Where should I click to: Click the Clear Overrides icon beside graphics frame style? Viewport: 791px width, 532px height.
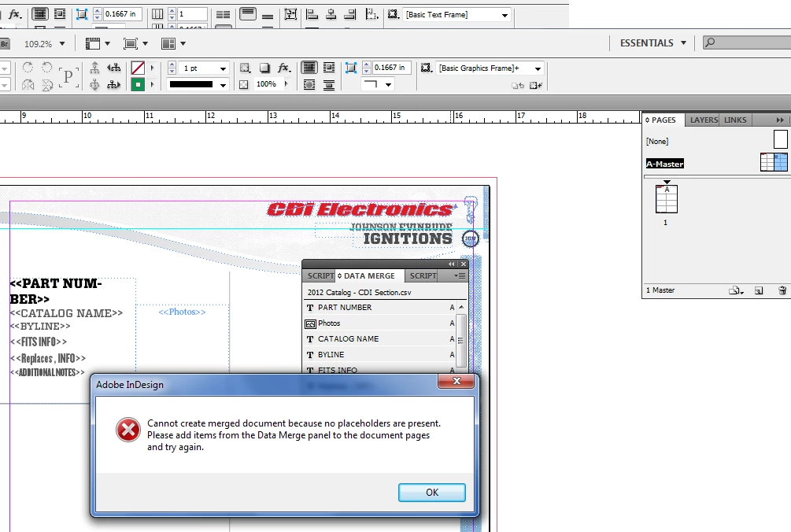535,86
